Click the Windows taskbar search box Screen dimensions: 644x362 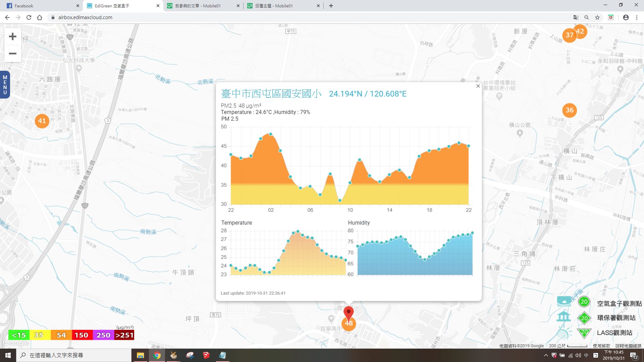[74, 355]
